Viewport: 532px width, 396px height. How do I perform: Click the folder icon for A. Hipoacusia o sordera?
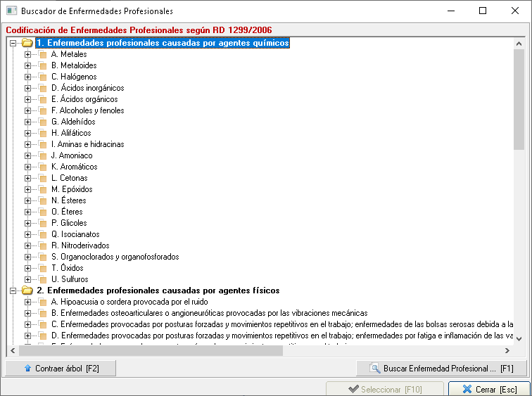[x=42, y=302]
